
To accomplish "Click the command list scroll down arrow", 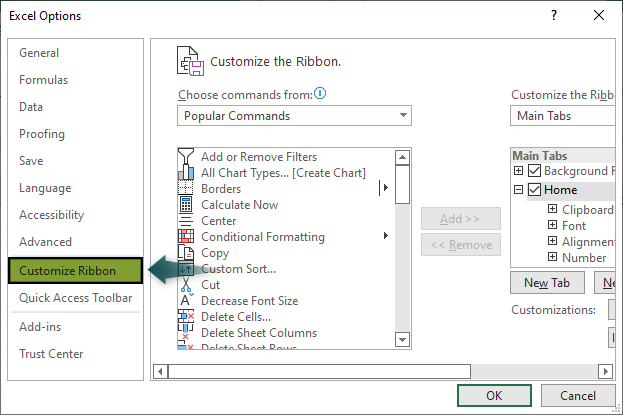I will tap(402, 340).
